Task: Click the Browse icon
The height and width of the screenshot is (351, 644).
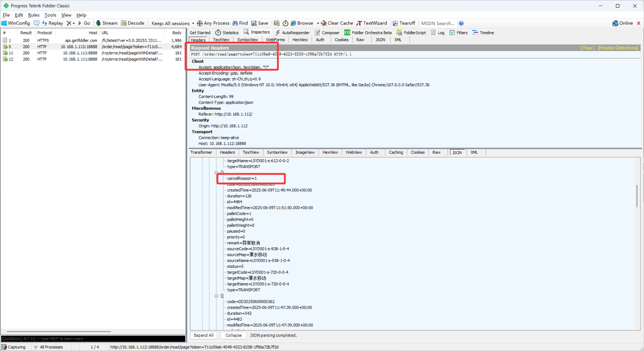Action: (293, 23)
